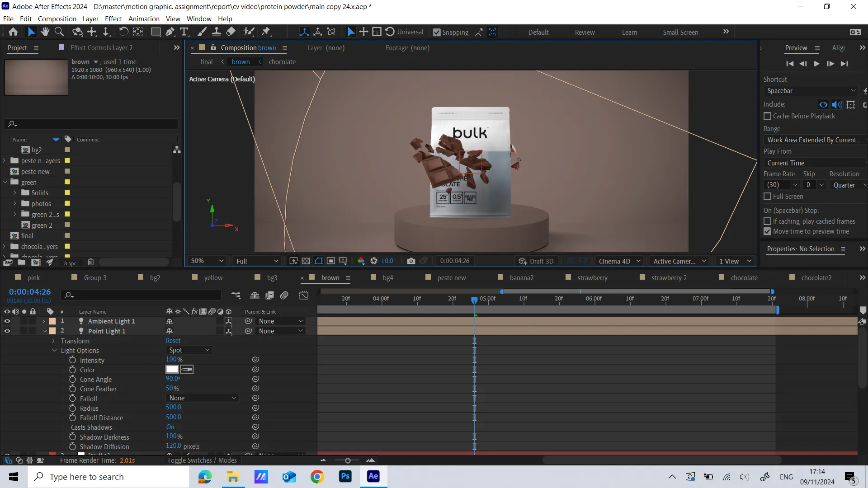Open Google Chrome from the taskbar
This screenshot has height=488, width=868.
coord(317,477)
